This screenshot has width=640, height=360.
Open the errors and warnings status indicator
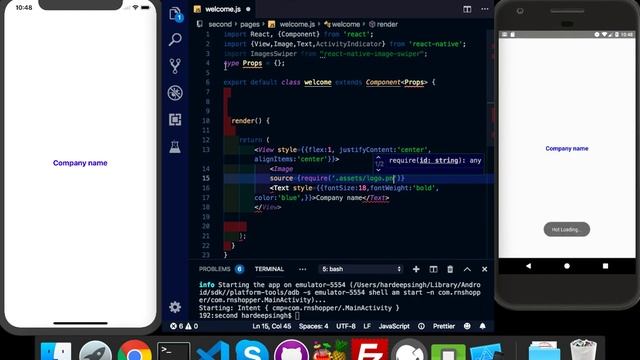coord(184,326)
